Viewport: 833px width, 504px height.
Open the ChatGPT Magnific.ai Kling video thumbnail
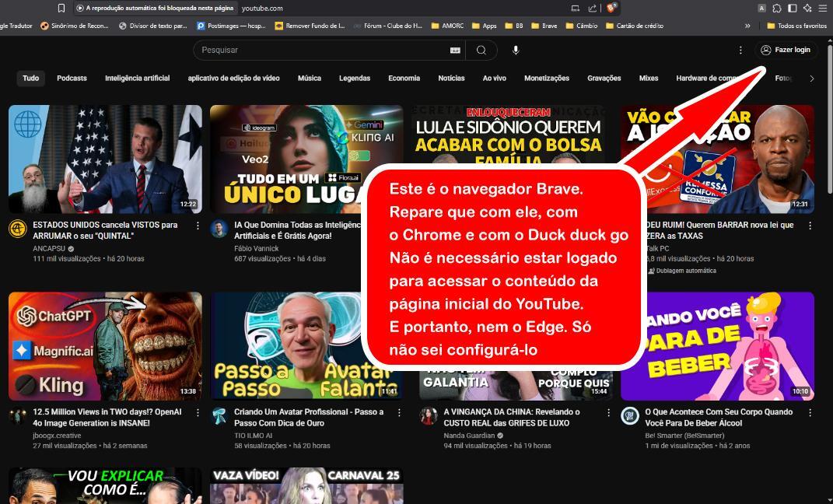105,346
